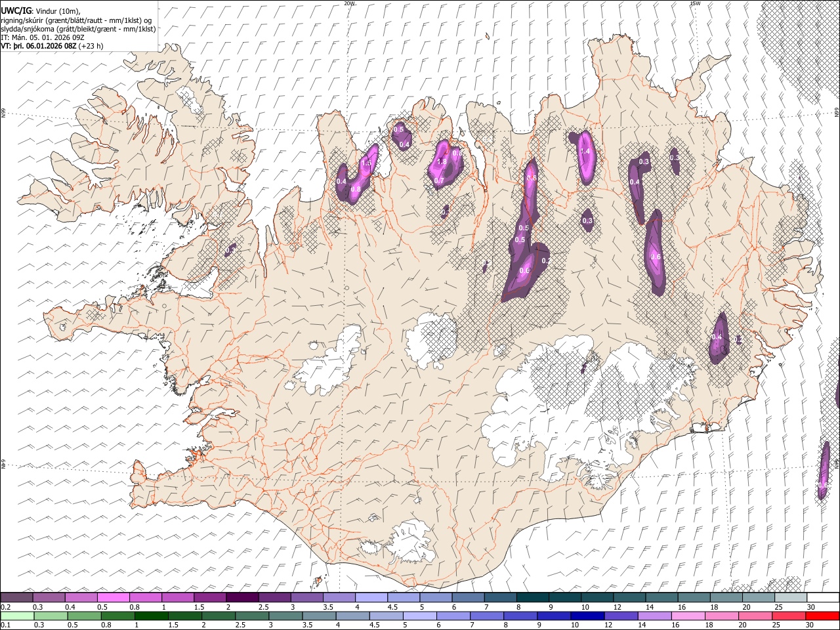Click the '15W' longitude label at top

tap(695, 3)
